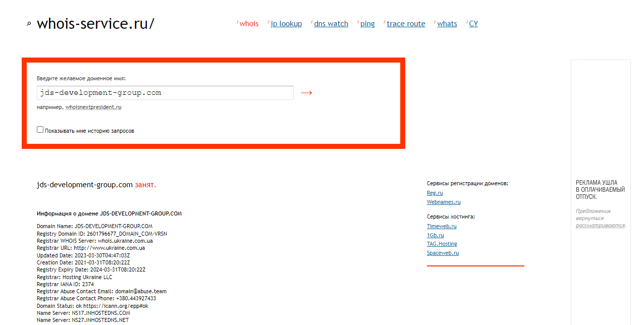Open the trace route page
Screen dimensions: 644x325
click(x=406, y=24)
